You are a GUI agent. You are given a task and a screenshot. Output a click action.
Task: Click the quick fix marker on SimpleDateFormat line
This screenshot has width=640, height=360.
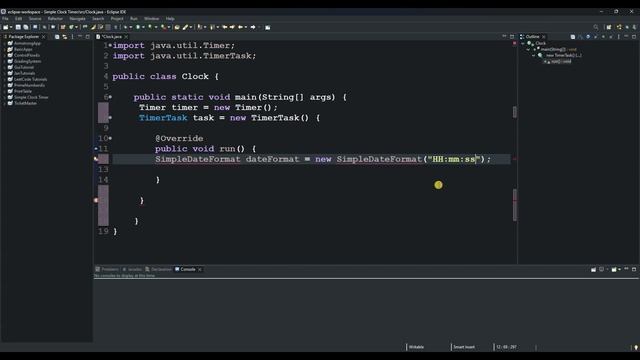tap(96, 159)
